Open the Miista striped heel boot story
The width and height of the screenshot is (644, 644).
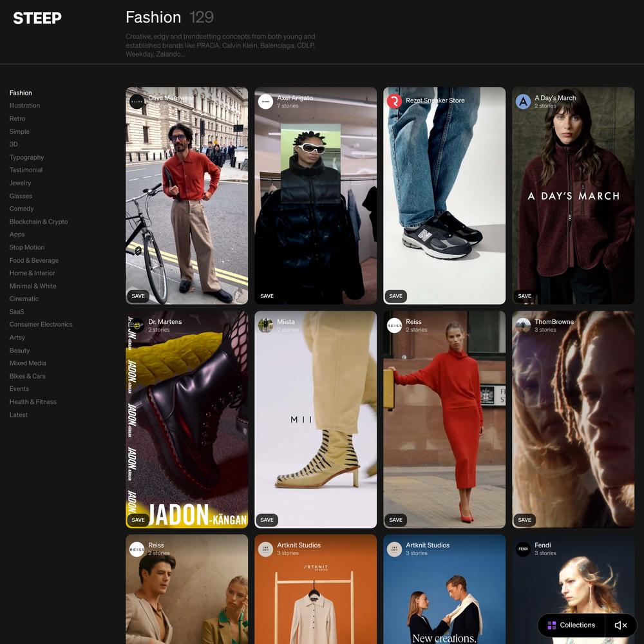click(316, 419)
